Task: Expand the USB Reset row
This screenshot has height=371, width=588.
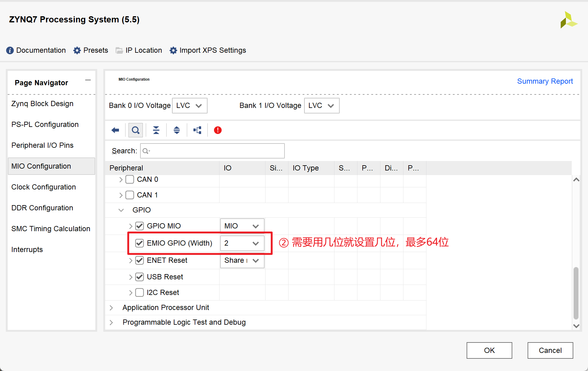Action: tap(131, 277)
